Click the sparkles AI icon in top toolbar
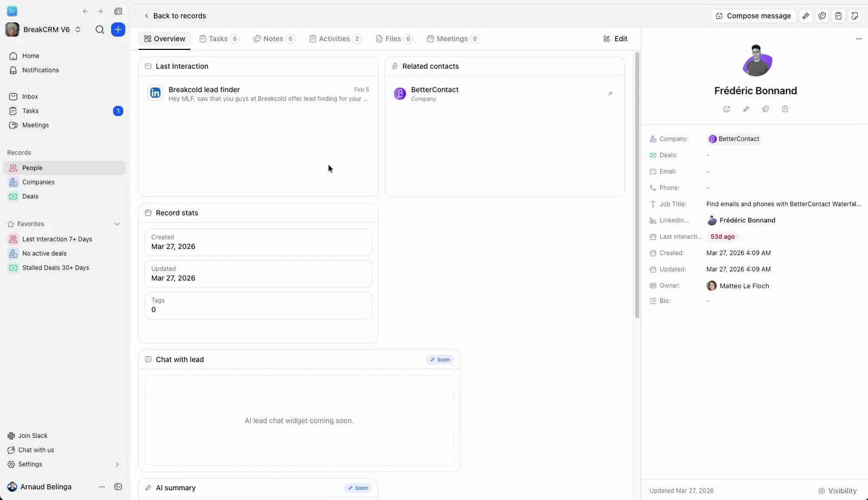868x500 pixels. click(x=806, y=16)
